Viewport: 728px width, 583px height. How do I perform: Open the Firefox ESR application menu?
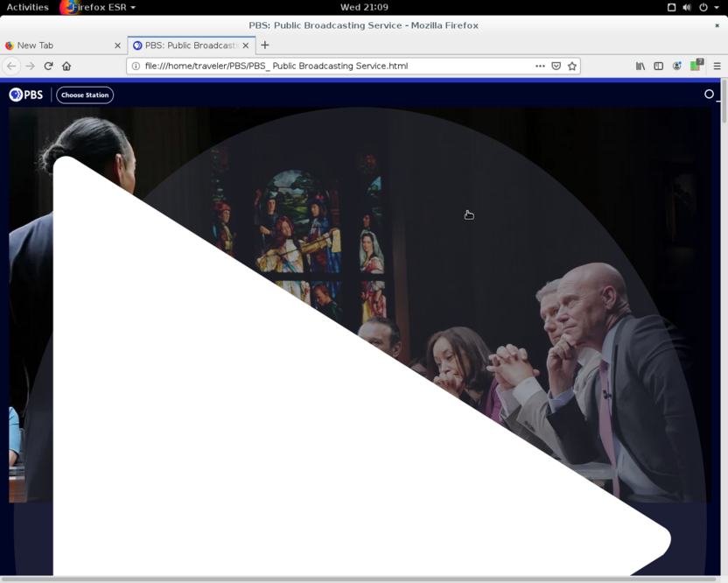(98, 7)
